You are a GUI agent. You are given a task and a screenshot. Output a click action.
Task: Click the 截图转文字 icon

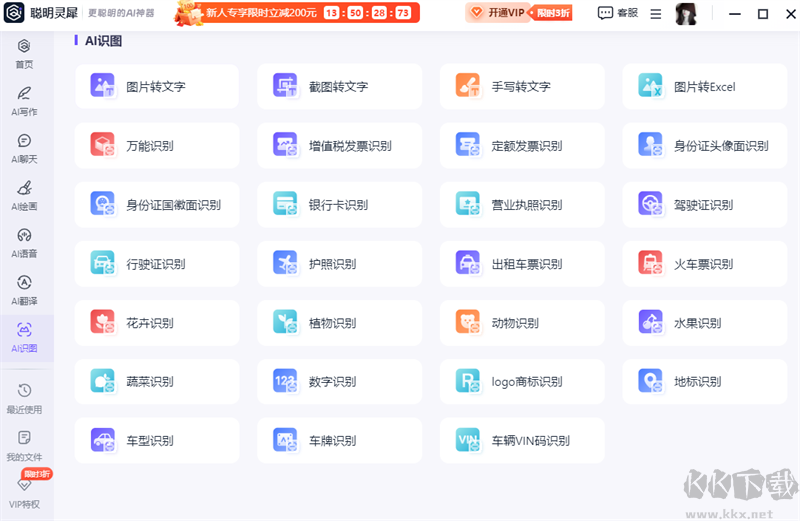click(285, 86)
